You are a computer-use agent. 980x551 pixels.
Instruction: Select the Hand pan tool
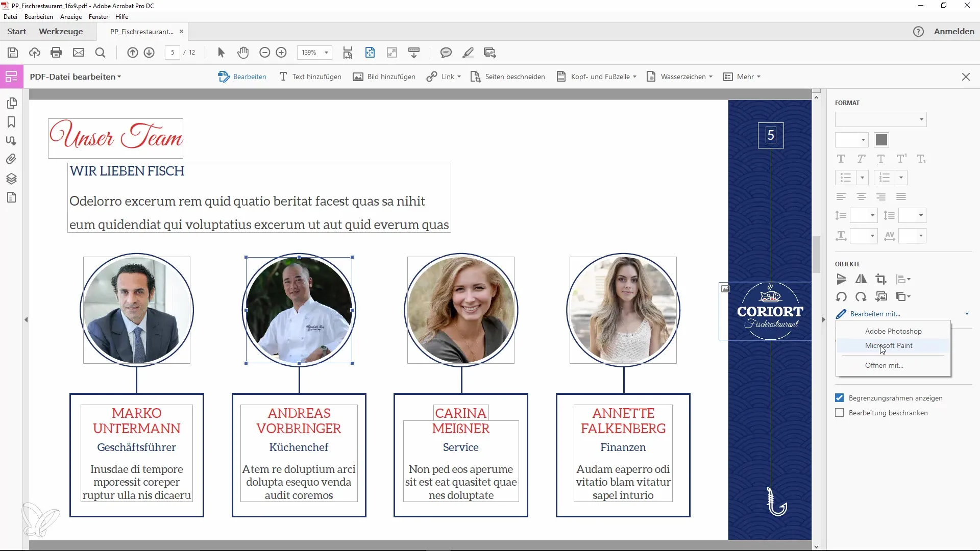click(x=243, y=53)
